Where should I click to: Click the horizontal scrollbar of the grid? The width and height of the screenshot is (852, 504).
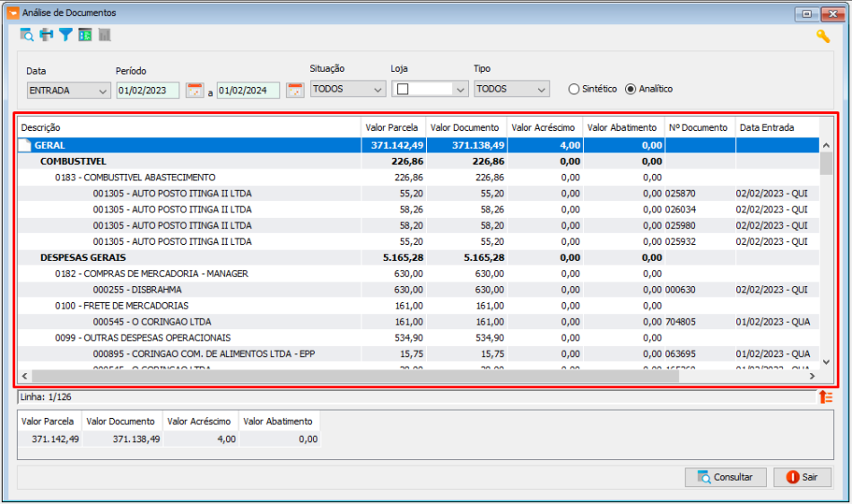[x=419, y=376]
